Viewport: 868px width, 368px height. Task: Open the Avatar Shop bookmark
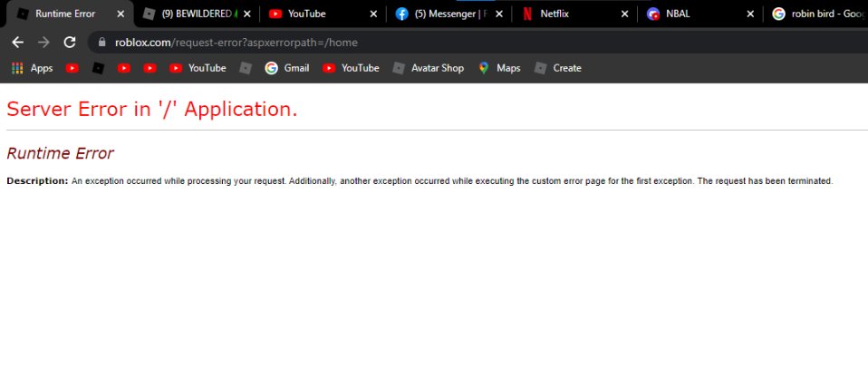pyautogui.click(x=428, y=68)
